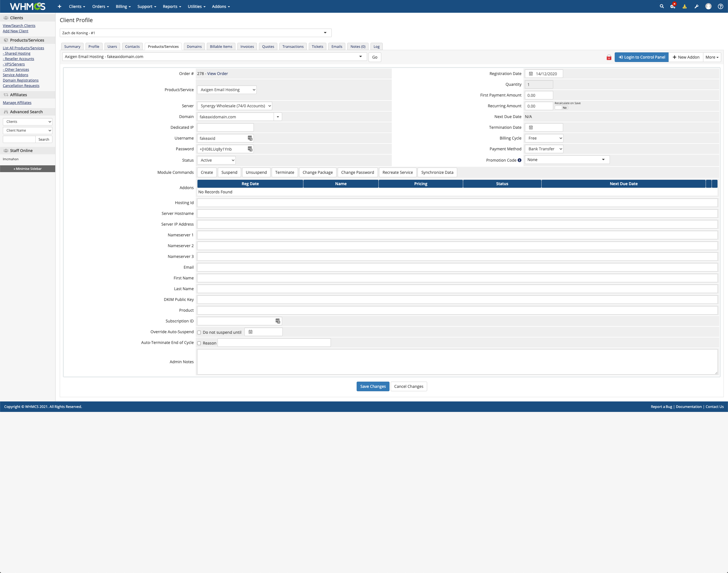Screen dimensions: 728x573
Task: Expand the Status dropdown showing Active
Action: [216, 160]
